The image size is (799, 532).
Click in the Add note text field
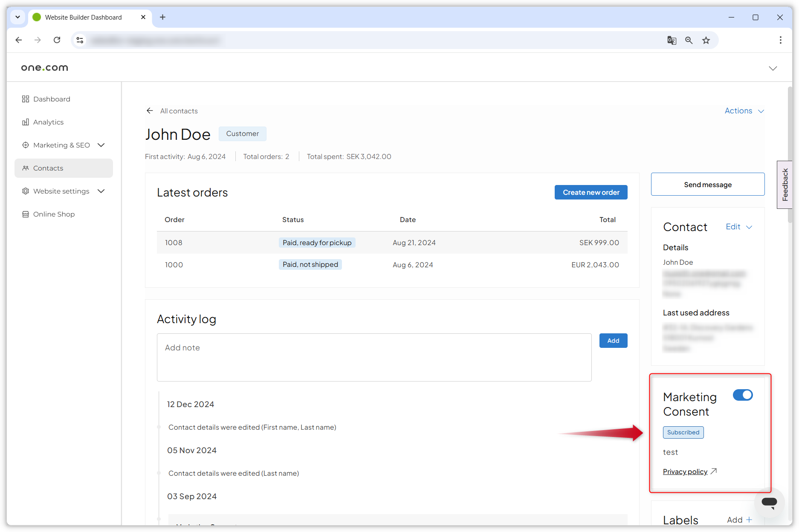[x=374, y=357]
